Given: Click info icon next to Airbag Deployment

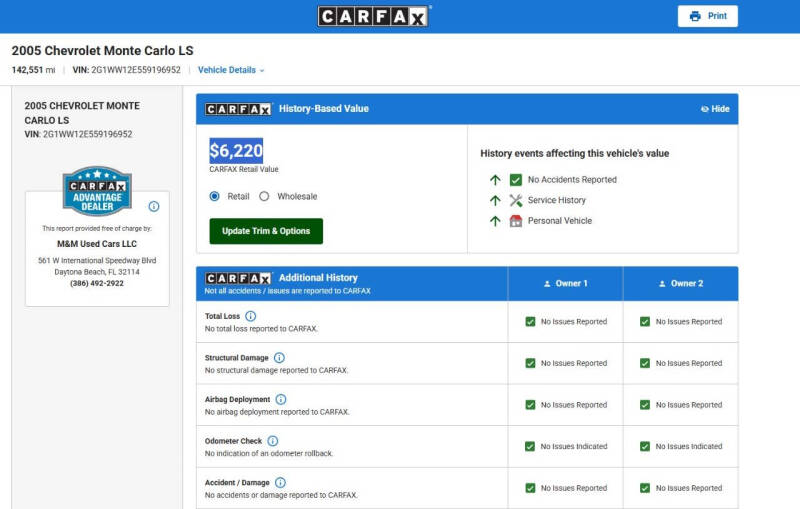Looking at the screenshot, I should 281,399.
